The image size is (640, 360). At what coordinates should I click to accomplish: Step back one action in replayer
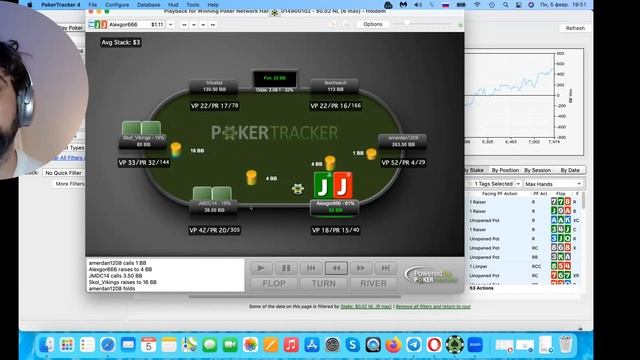(336, 268)
